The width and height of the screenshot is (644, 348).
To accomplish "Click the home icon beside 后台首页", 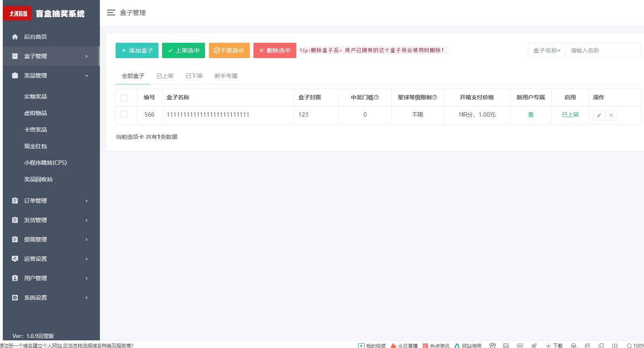I will [15, 37].
